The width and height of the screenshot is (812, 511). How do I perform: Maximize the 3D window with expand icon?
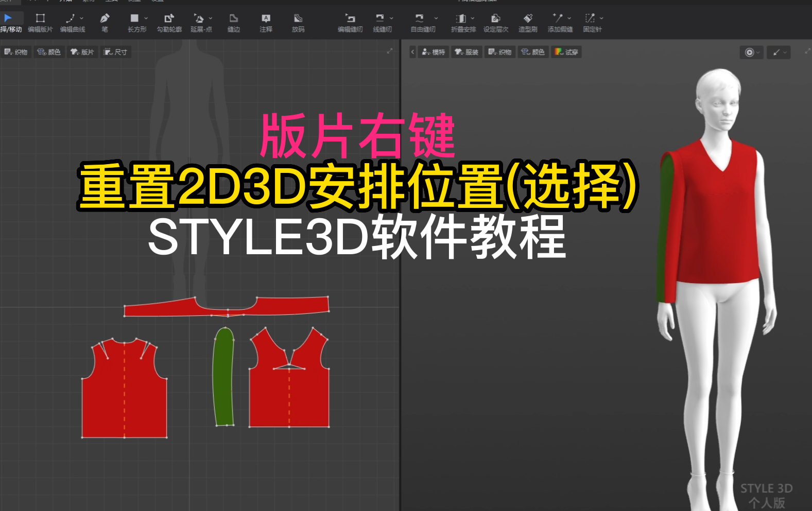(807, 51)
